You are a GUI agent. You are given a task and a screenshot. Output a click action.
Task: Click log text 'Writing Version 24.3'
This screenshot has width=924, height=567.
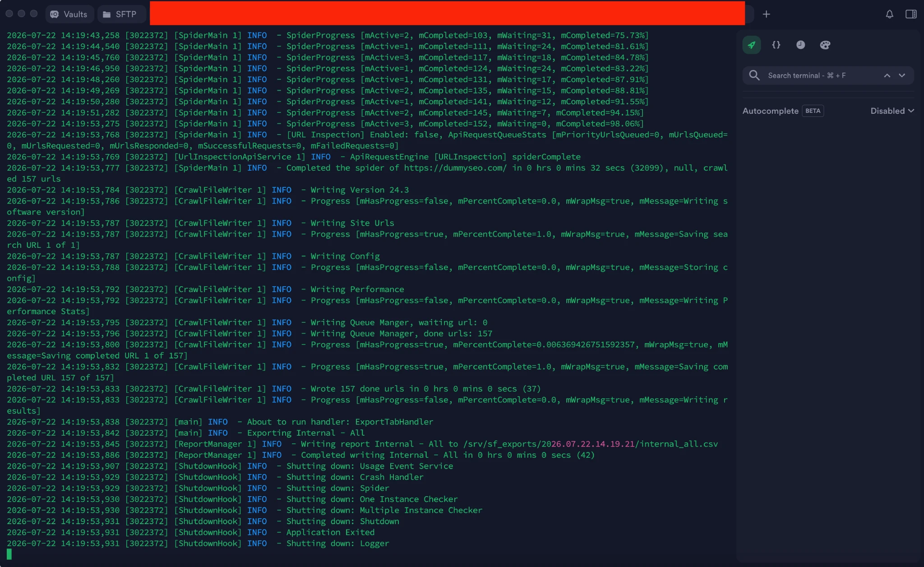(360, 190)
